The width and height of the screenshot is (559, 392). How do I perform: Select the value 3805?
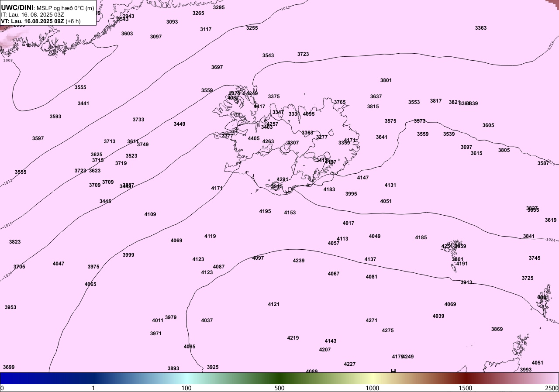pos(504,150)
